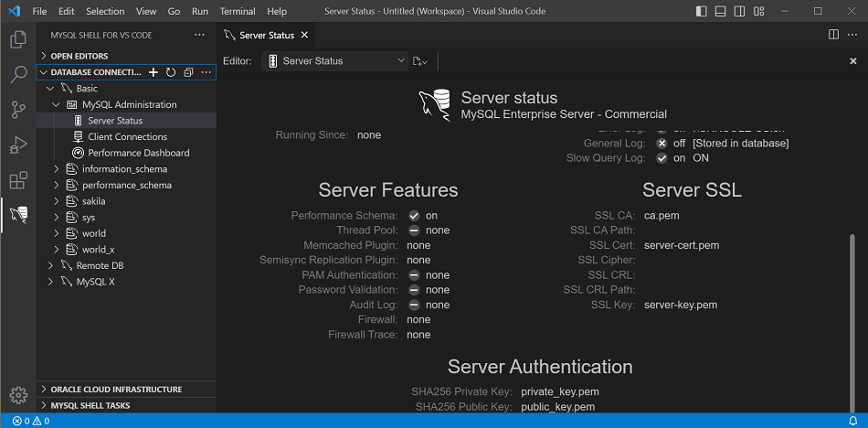Open the Editor Server Status dropdown
The width and height of the screenshot is (868, 428).
pyautogui.click(x=334, y=61)
